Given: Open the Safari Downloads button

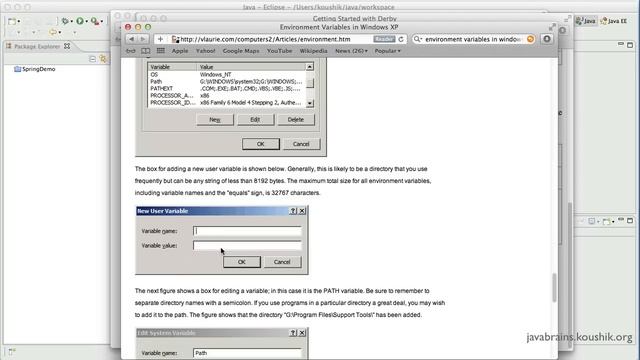Looking at the screenshot, I should [547, 39].
